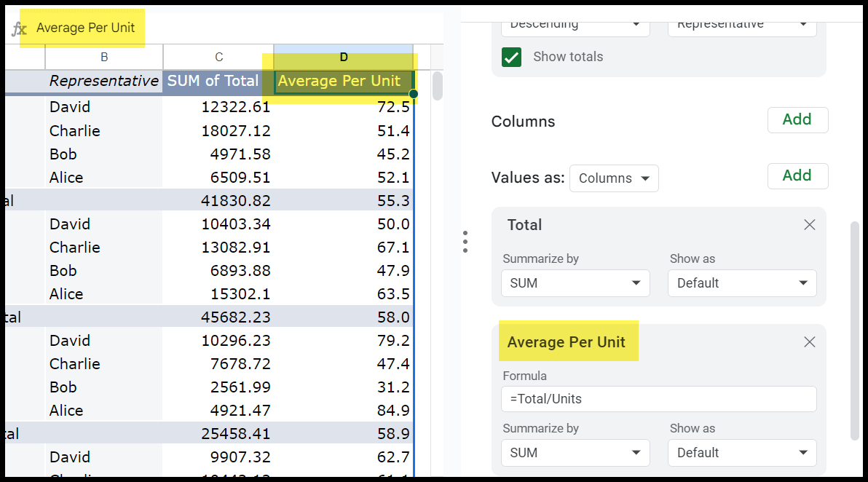The width and height of the screenshot is (868, 482).
Task: Click the three-dot panel resize handle
Action: click(x=465, y=242)
